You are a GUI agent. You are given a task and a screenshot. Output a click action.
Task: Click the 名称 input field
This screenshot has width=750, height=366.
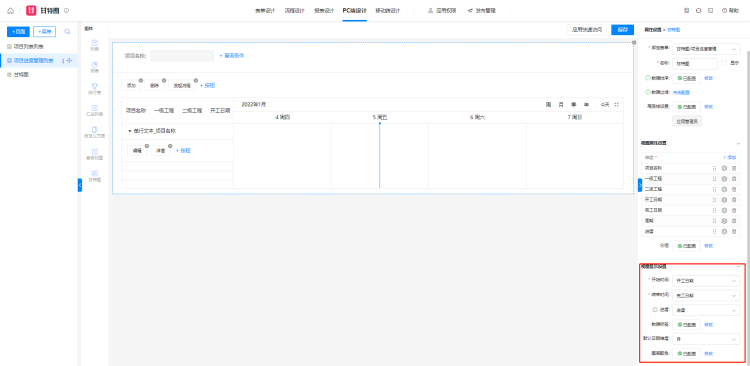point(695,63)
